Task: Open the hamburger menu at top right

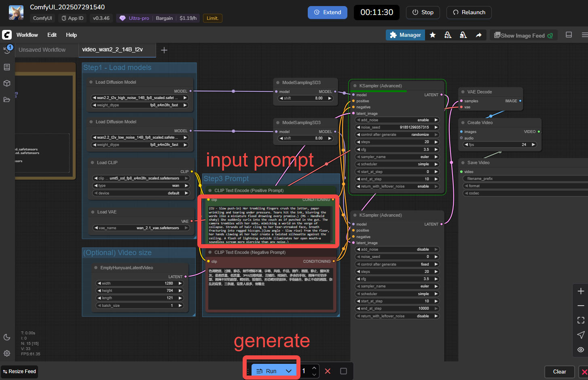Action: 584,35
